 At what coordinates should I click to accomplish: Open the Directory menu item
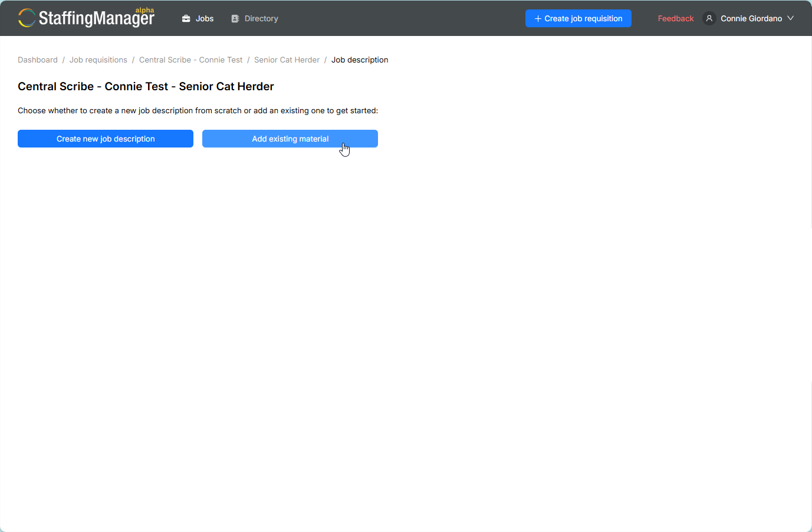(255, 18)
